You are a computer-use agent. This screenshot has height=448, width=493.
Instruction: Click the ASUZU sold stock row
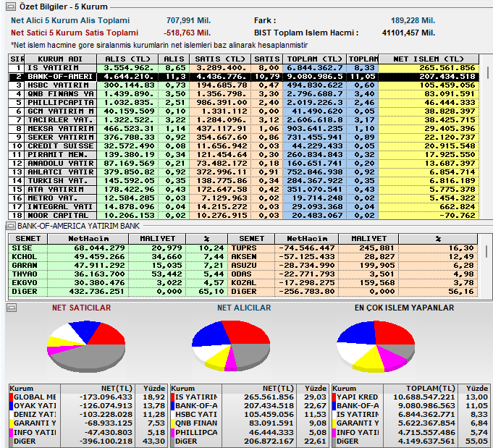[x=353, y=266]
